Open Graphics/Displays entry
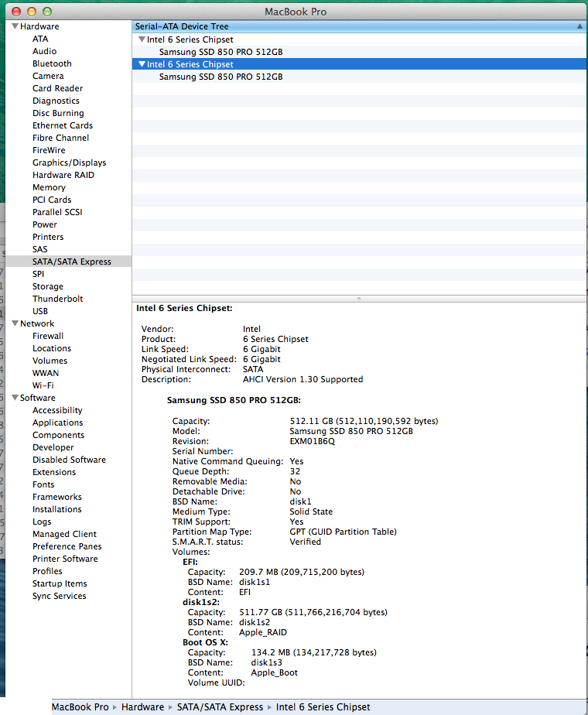The height and width of the screenshot is (715, 588). [x=69, y=162]
